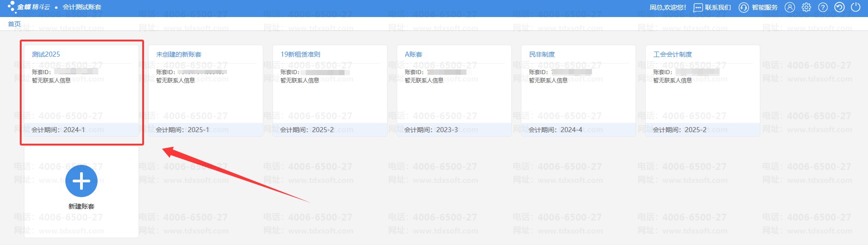Open the 工会会计制度 account set
Viewport: 868px width, 245px height.
672,54
